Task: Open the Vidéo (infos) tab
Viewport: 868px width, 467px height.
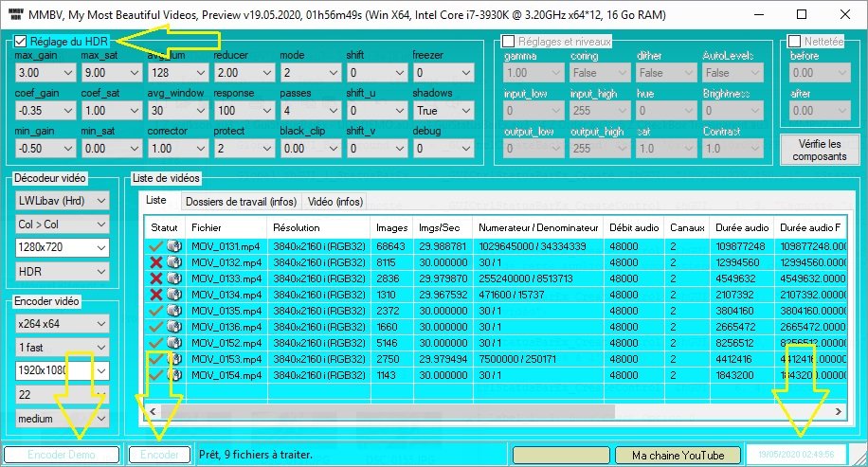Action: (x=335, y=202)
